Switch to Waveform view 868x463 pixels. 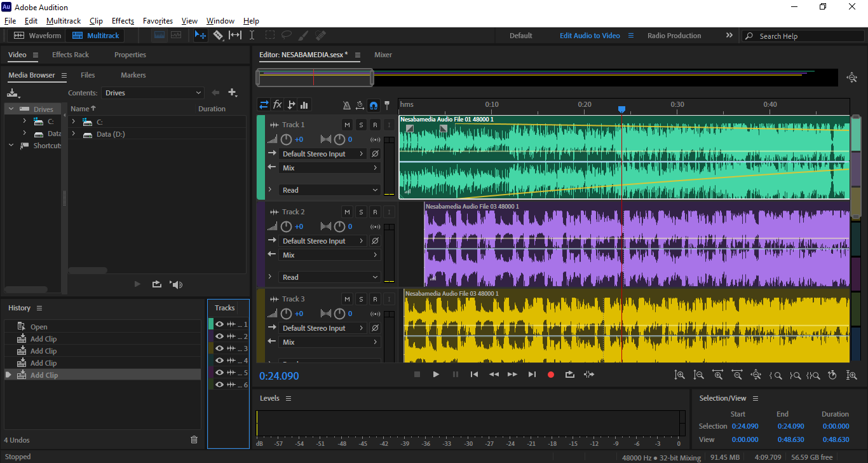click(x=37, y=36)
